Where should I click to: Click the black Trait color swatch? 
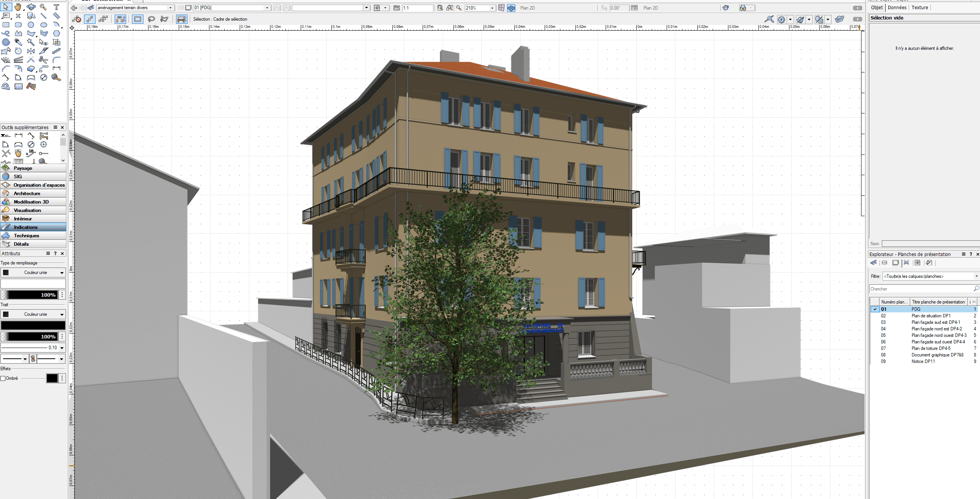point(33,325)
